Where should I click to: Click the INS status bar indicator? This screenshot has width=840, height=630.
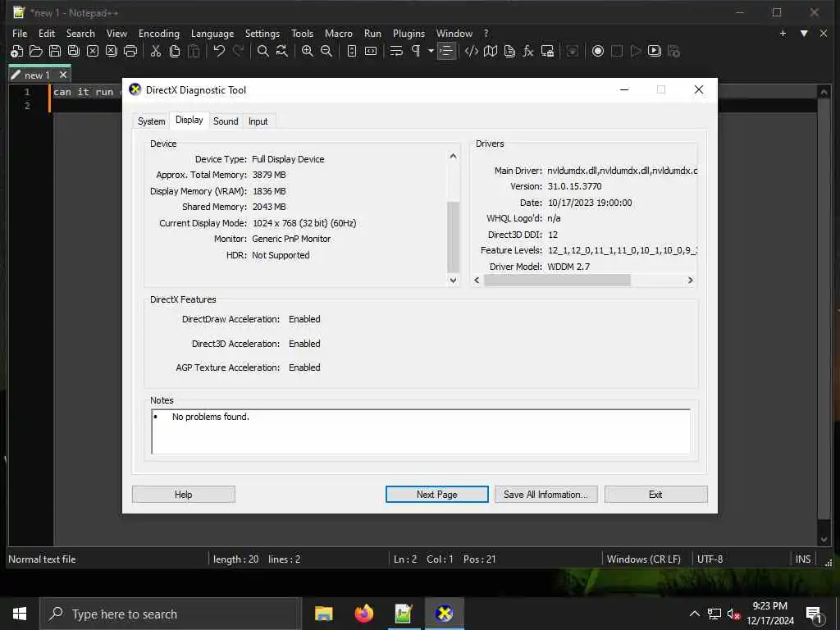pyautogui.click(x=802, y=559)
